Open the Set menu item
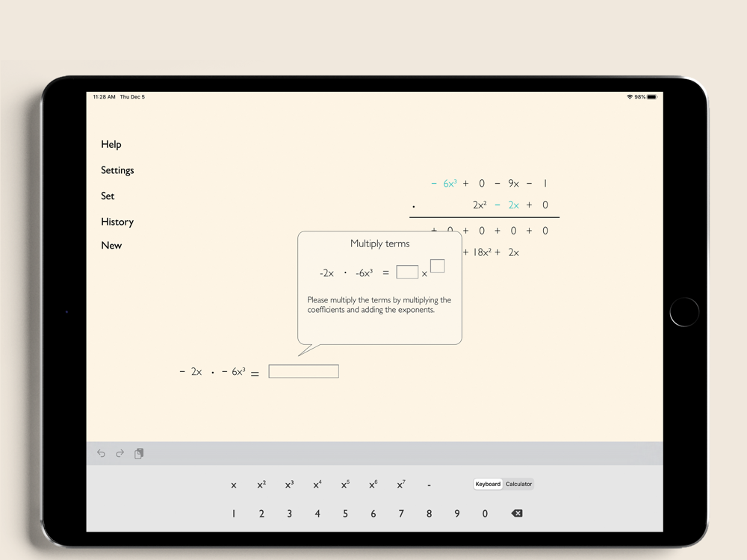This screenshot has width=747, height=560. (108, 196)
